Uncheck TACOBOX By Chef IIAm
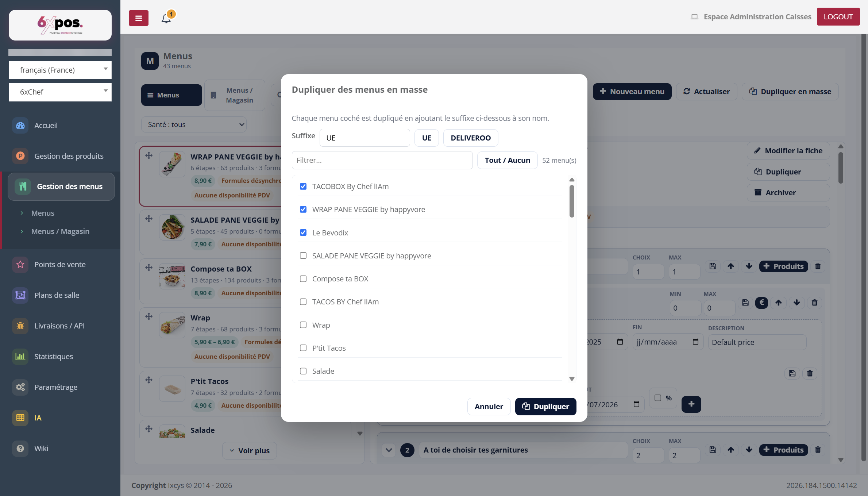868x496 pixels. coord(303,187)
